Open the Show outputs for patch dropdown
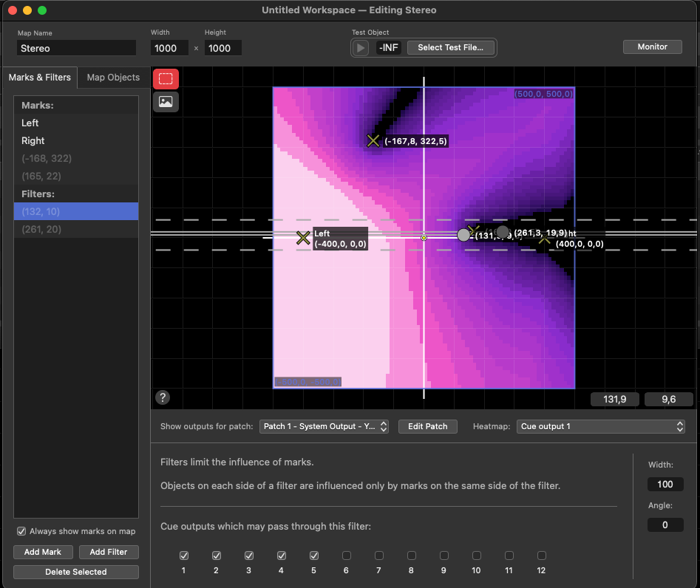This screenshot has height=588, width=700. (324, 426)
